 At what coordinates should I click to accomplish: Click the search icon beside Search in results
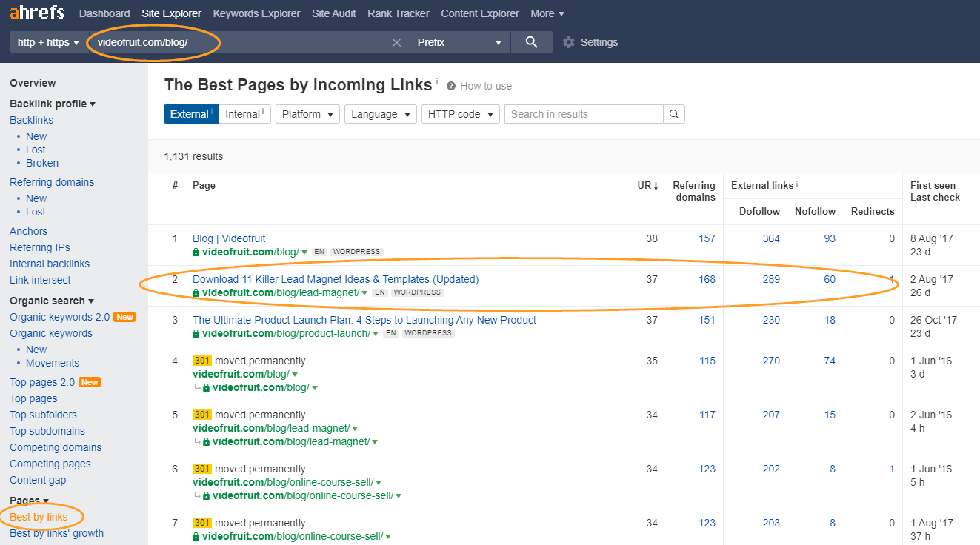[x=674, y=114]
